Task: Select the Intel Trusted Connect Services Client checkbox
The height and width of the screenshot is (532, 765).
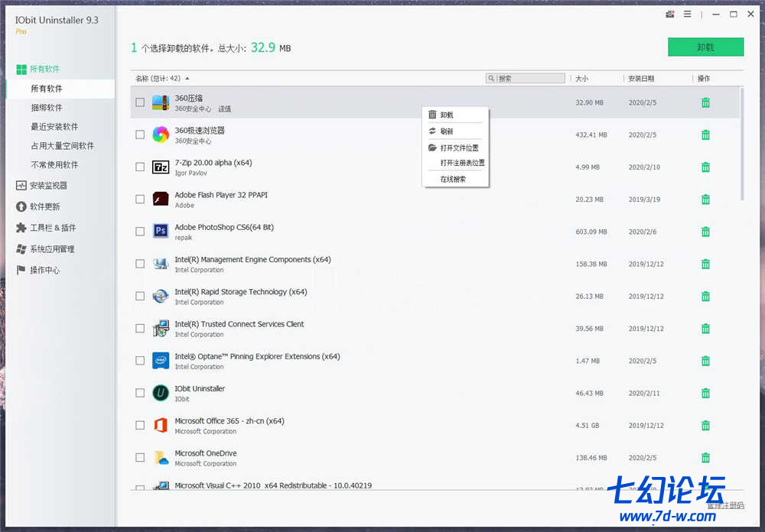Action: [x=140, y=328]
